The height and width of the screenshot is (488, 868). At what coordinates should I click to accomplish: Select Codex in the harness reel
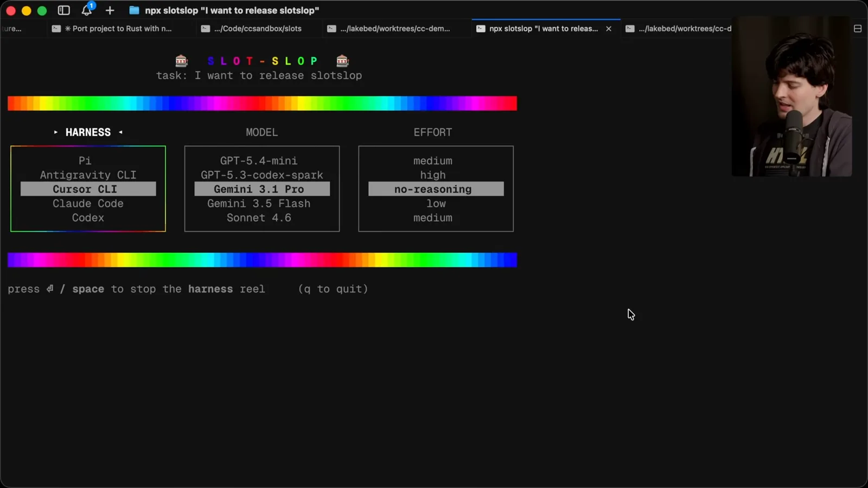coord(88,217)
